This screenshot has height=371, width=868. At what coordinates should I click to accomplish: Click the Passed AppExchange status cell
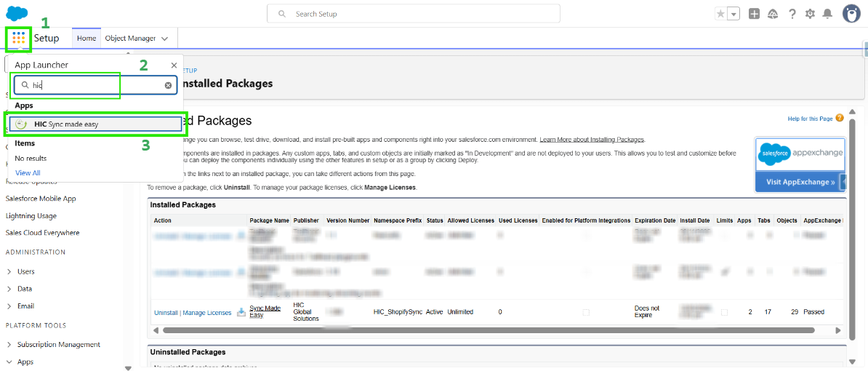coord(813,312)
